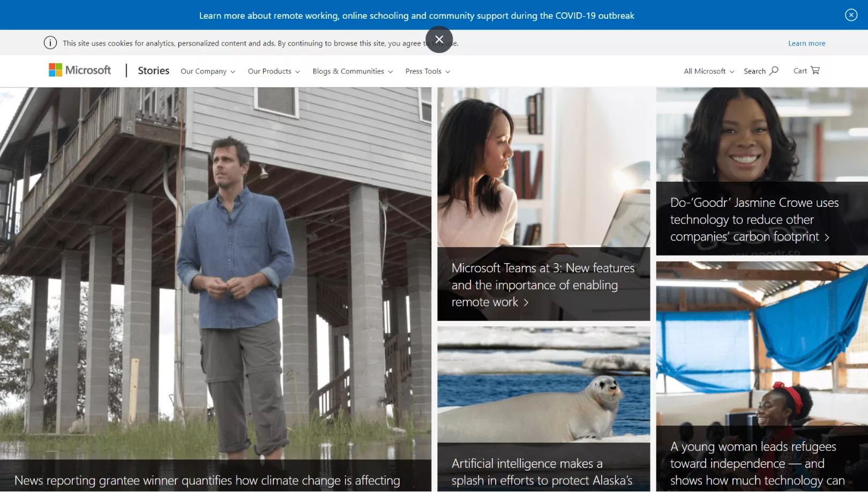Click the smiling Jasmine Crowe photo

762,135
